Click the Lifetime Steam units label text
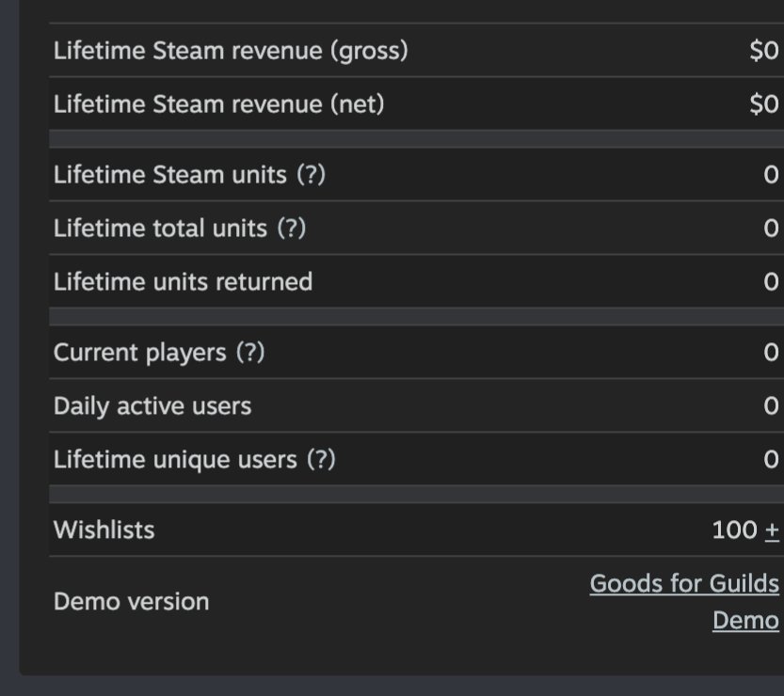Viewport: 784px width, 696px height. point(170,175)
